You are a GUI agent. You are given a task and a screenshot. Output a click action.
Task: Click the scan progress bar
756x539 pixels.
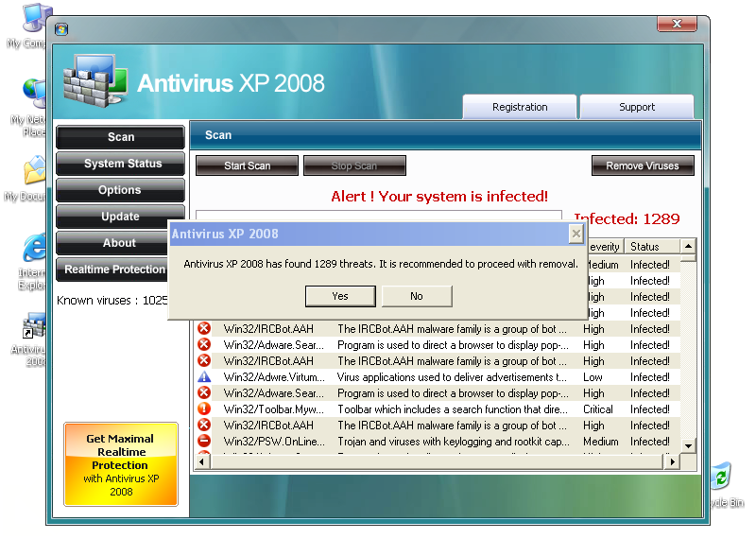(379, 216)
